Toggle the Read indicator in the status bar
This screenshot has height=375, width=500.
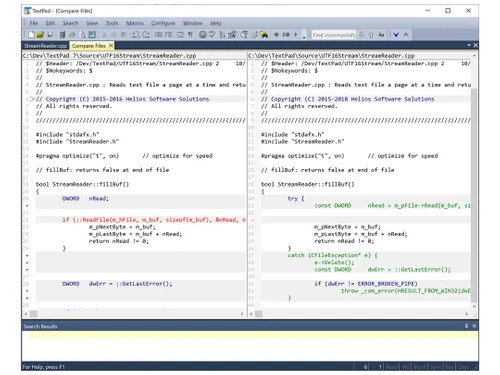click(x=392, y=367)
